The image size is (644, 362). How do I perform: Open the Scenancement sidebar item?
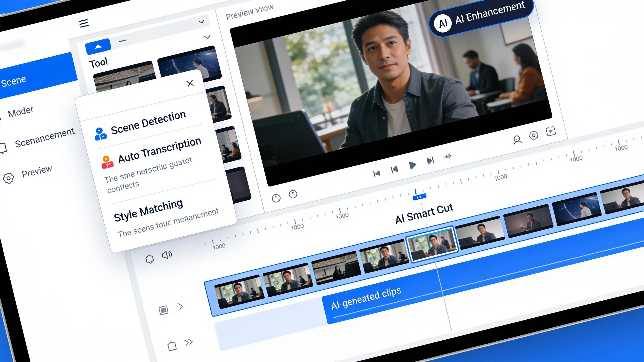tap(45, 138)
